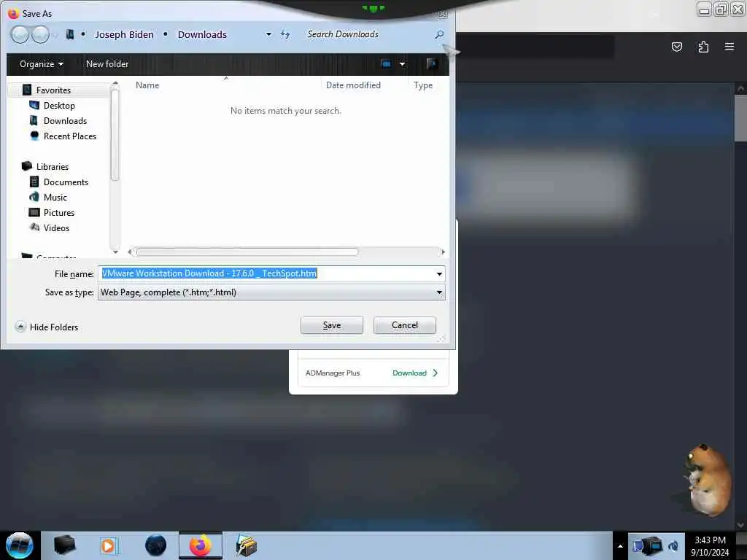The height and width of the screenshot is (560, 747).
Task: Click New folder
Action: click(107, 64)
